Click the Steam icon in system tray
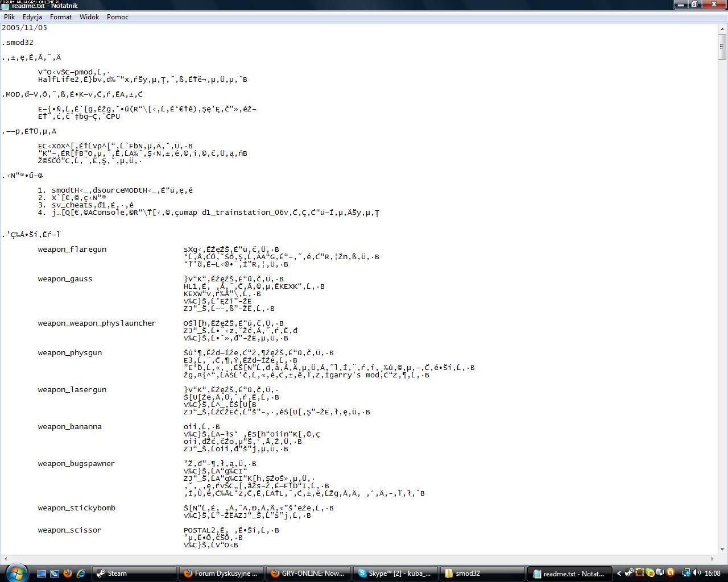 pos(629,573)
